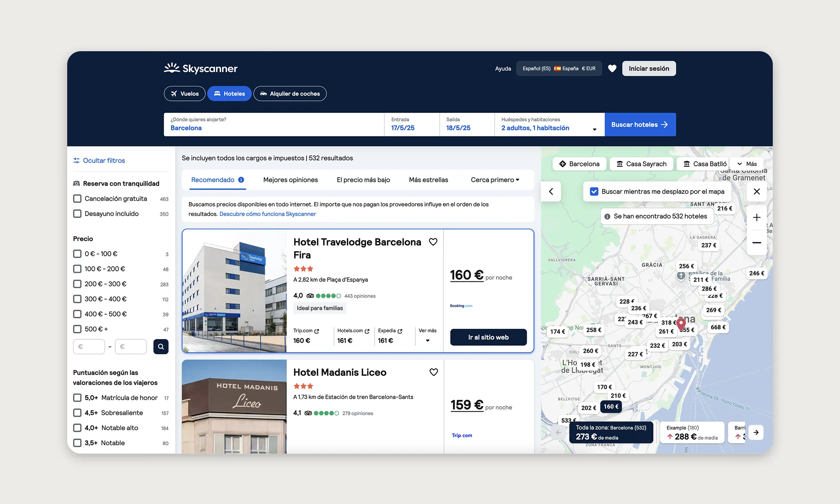Click the saved favorites heart in header
The image size is (840, 504).
(612, 68)
